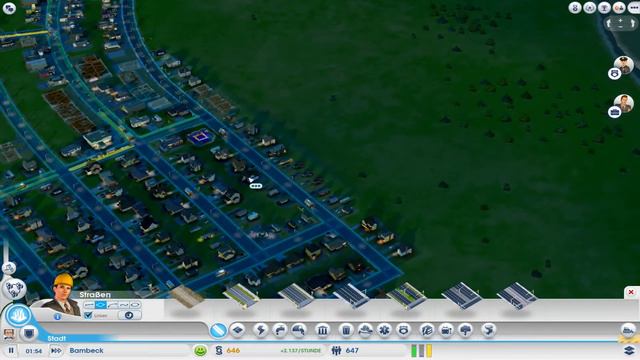Open the friends icon in top bar
The image size is (640, 360).
pos(619,7)
